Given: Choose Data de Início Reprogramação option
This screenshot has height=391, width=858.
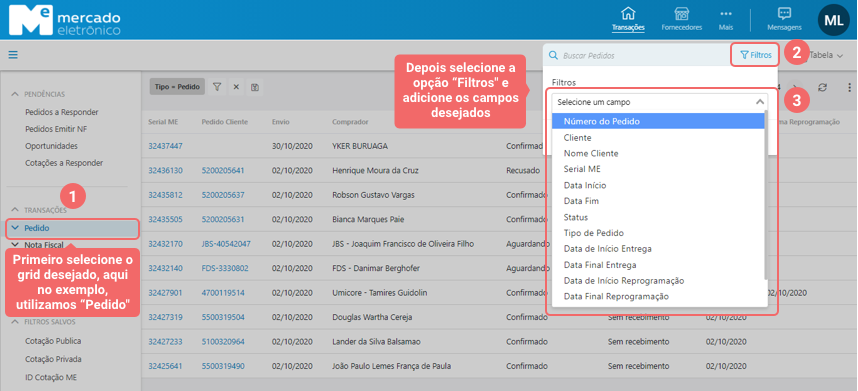Looking at the screenshot, I should pos(658,281).
